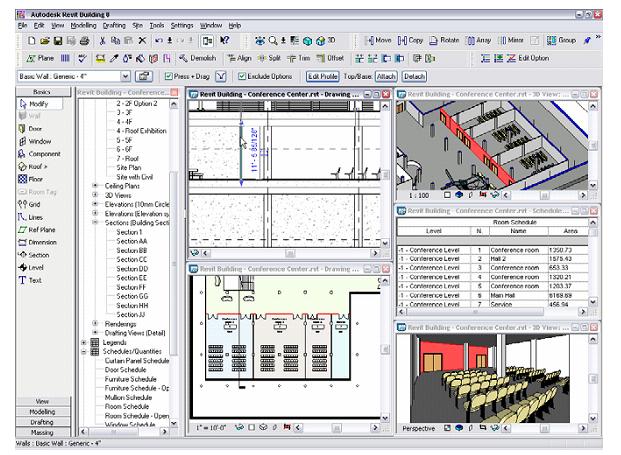The image size is (621, 455).
Task: Click the Attach button
Action: (386, 76)
